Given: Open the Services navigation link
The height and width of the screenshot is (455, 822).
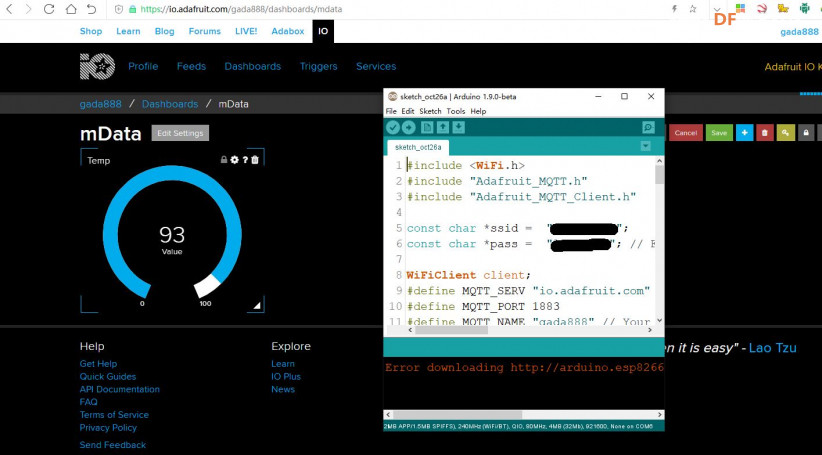Looking at the screenshot, I should pyautogui.click(x=376, y=67).
